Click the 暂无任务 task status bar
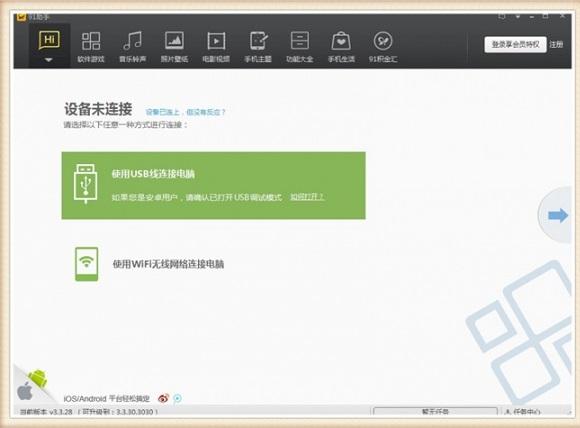This screenshot has height=428, width=580. [x=435, y=411]
